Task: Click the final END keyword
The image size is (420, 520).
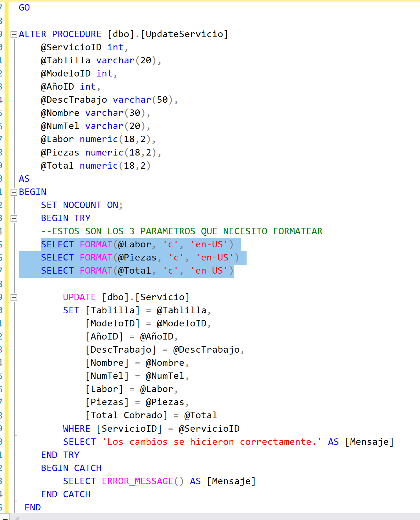Action: (33, 508)
